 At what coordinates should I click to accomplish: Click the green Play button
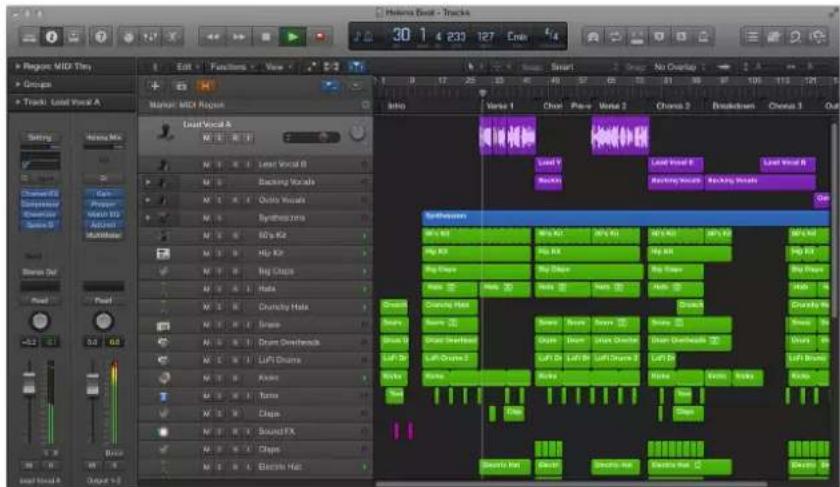click(x=292, y=36)
